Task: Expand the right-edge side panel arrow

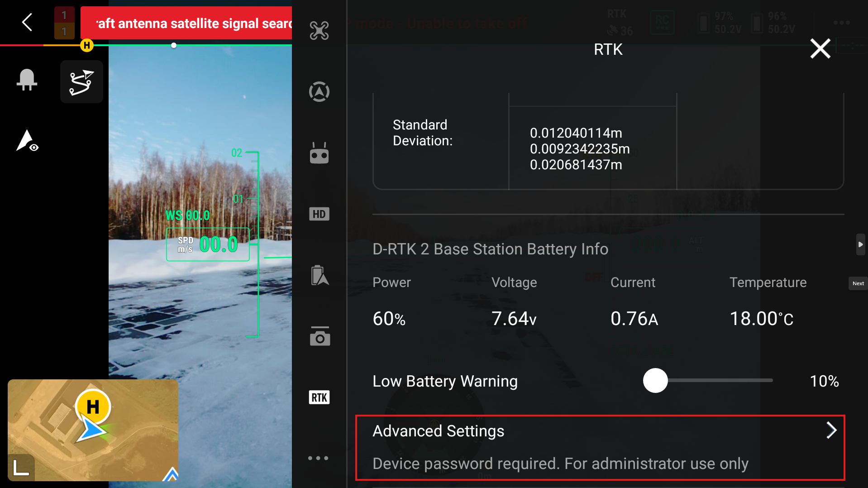Action: coord(860,244)
